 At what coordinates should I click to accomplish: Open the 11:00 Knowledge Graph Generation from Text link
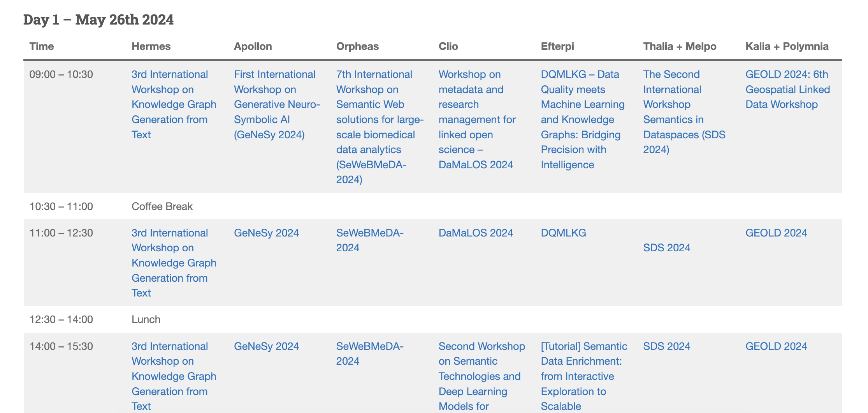174,263
